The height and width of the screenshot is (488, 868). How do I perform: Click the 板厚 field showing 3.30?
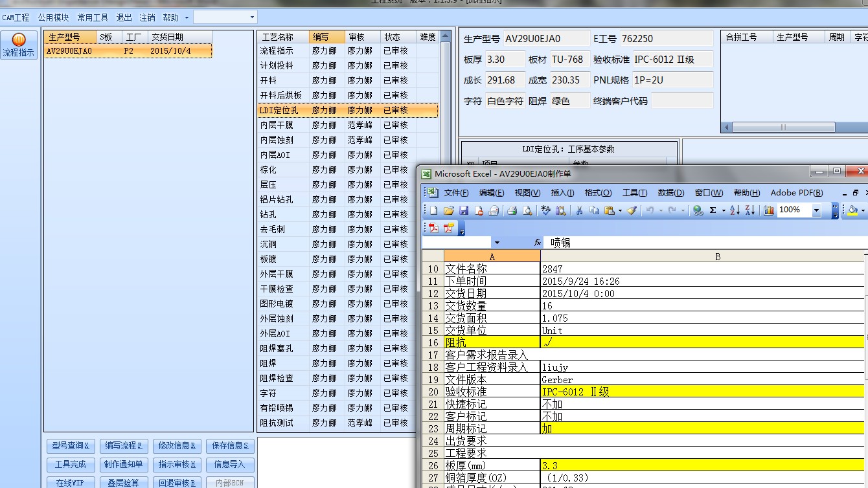[505, 60]
